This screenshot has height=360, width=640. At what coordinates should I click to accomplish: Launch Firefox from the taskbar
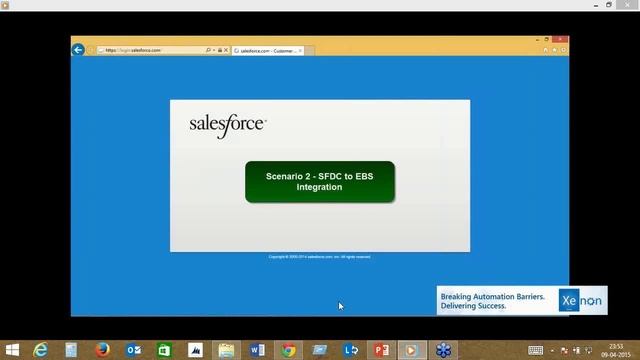pyautogui.click(x=102, y=350)
